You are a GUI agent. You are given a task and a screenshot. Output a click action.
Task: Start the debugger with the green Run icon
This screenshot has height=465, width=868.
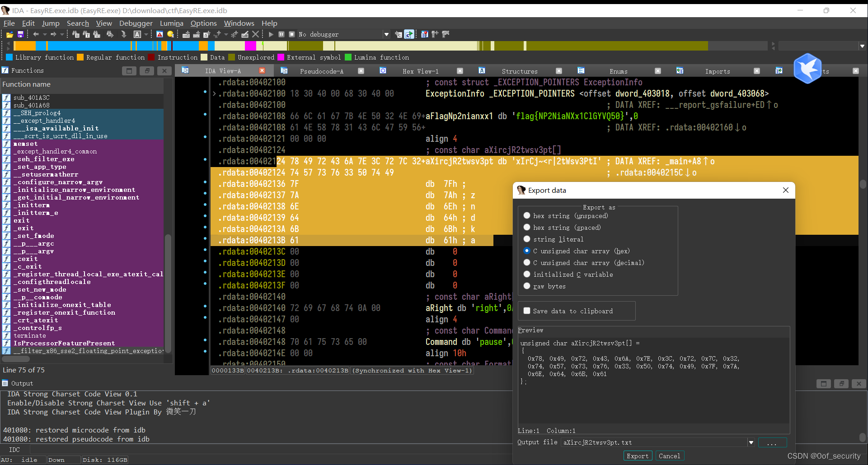point(270,34)
